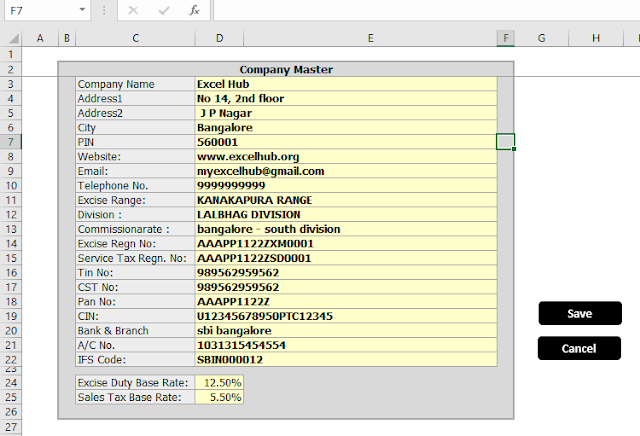The image size is (640, 436).
Task: Select row 7 header
Action: click(11, 142)
